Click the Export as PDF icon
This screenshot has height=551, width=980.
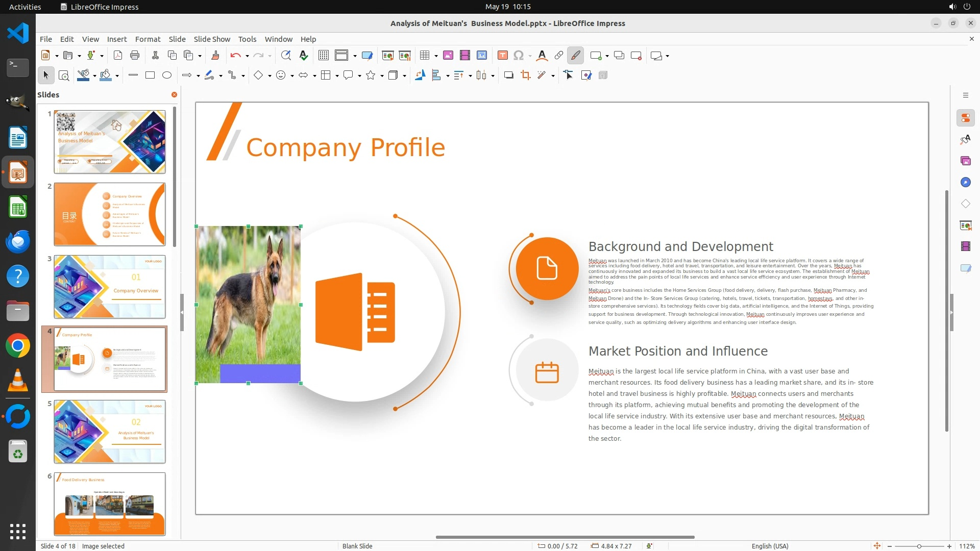pos(118,56)
